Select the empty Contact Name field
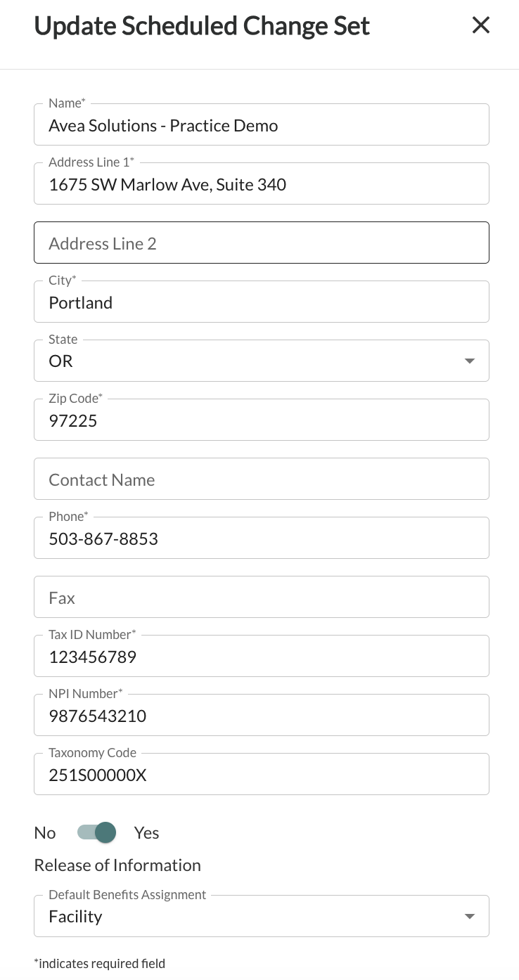Image resolution: width=519 pixels, height=980 pixels. coord(262,479)
